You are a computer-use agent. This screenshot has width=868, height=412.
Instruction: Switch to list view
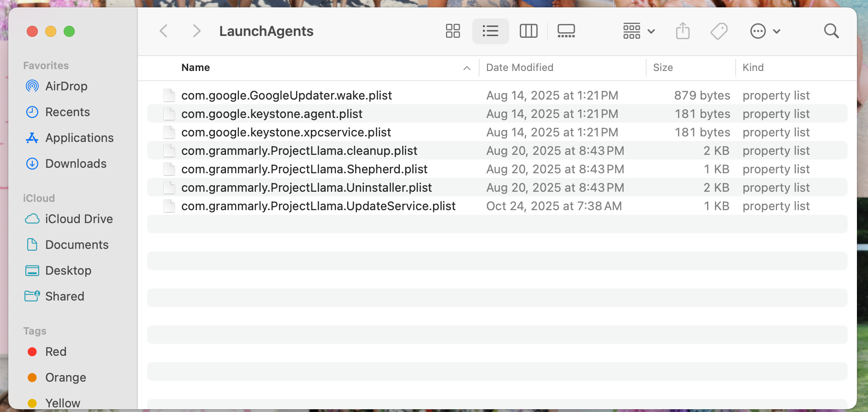coord(490,31)
